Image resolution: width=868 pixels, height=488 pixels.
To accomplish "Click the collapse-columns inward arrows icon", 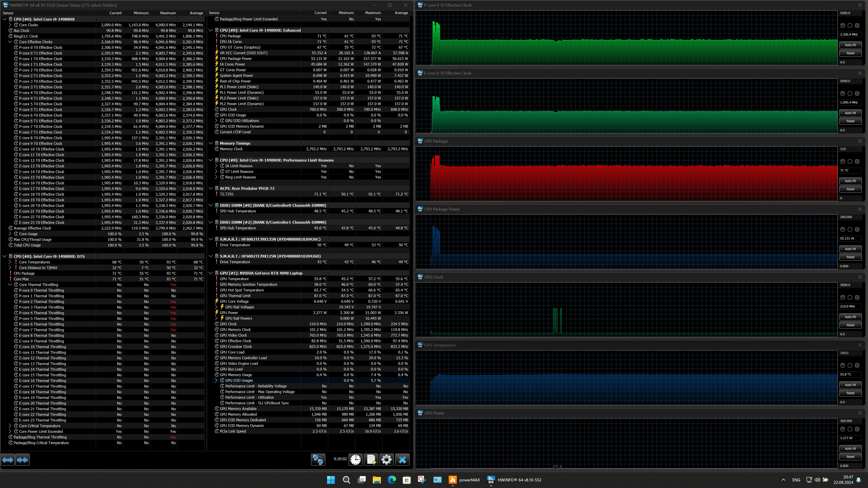I will point(23,460).
